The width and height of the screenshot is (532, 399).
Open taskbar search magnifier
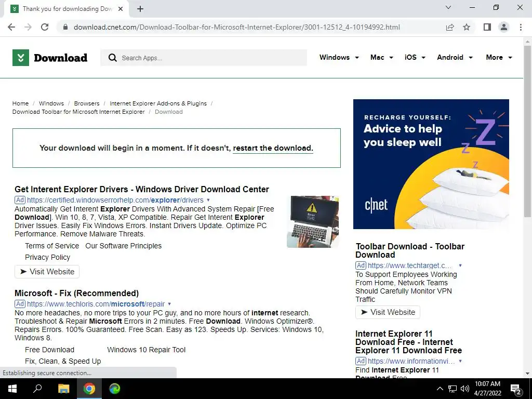[37, 388]
